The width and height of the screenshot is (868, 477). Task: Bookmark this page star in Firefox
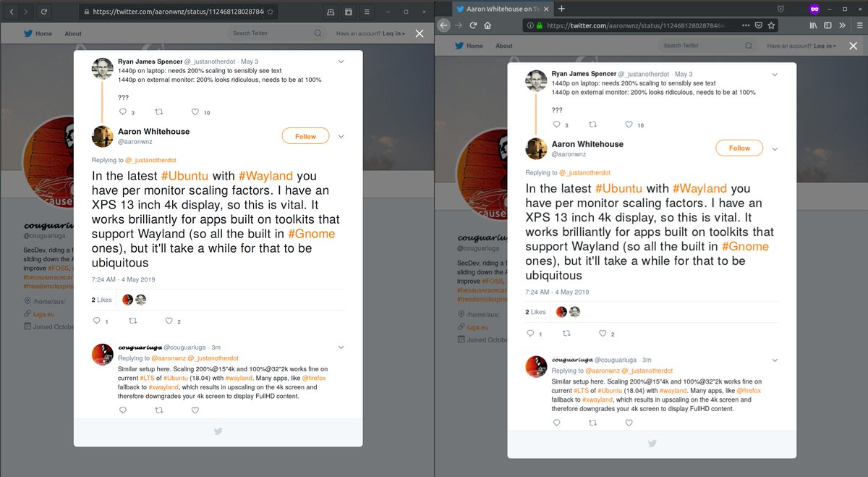coord(771,25)
